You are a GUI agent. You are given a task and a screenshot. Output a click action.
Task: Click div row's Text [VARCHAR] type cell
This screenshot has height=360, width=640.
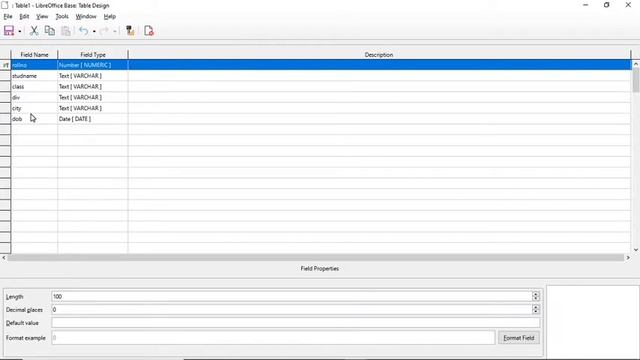[x=93, y=97]
